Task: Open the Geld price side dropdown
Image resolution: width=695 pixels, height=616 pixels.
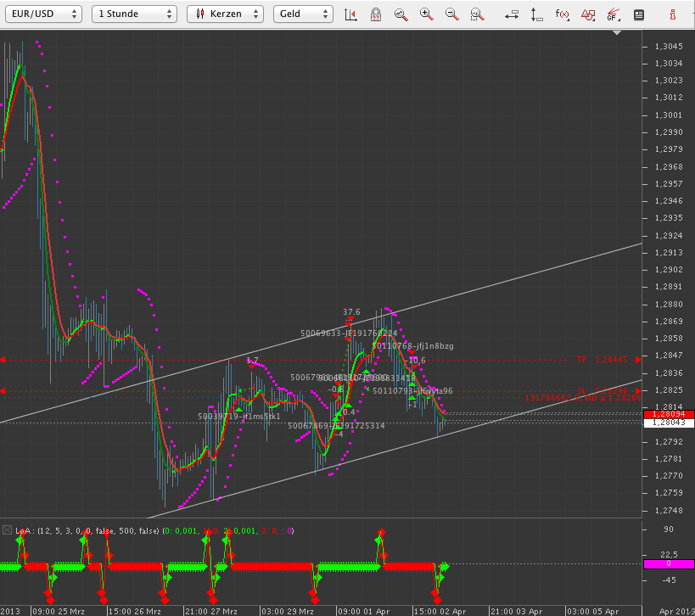Action: point(303,14)
